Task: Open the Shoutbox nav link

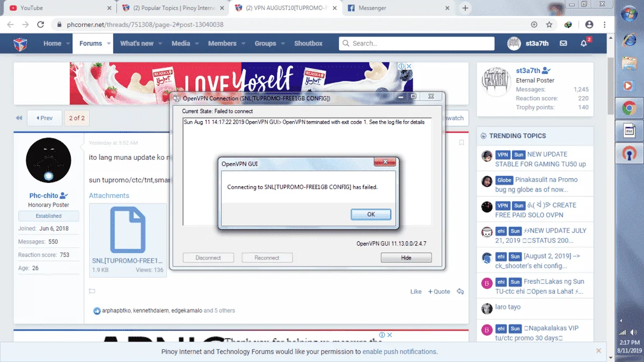Action: [x=309, y=43]
